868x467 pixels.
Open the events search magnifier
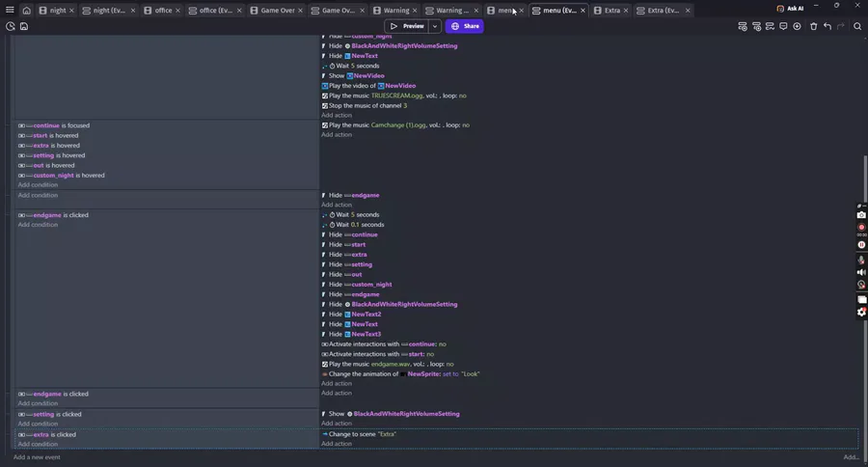[857, 26]
